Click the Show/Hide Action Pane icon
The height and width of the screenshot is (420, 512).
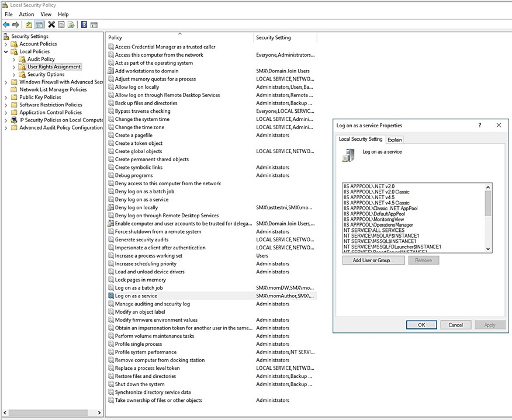click(x=94, y=25)
